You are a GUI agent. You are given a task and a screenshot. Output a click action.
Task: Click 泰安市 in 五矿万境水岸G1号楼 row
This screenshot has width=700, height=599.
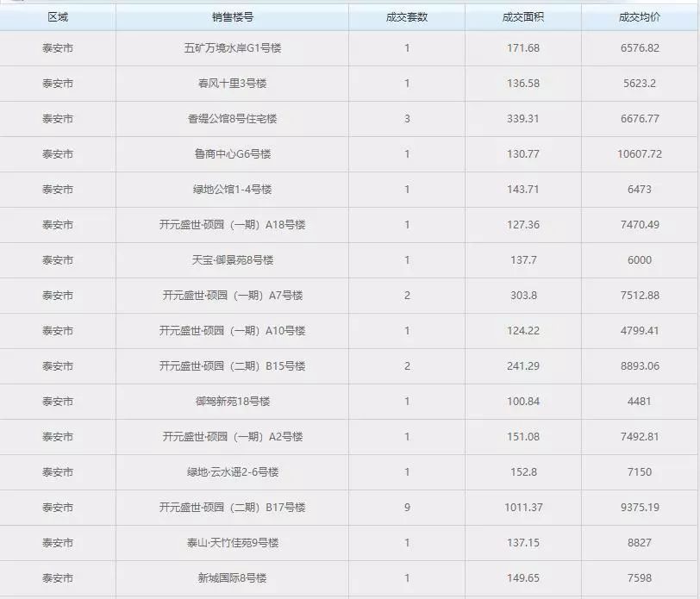pyautogui.click(x=58, y=48)
